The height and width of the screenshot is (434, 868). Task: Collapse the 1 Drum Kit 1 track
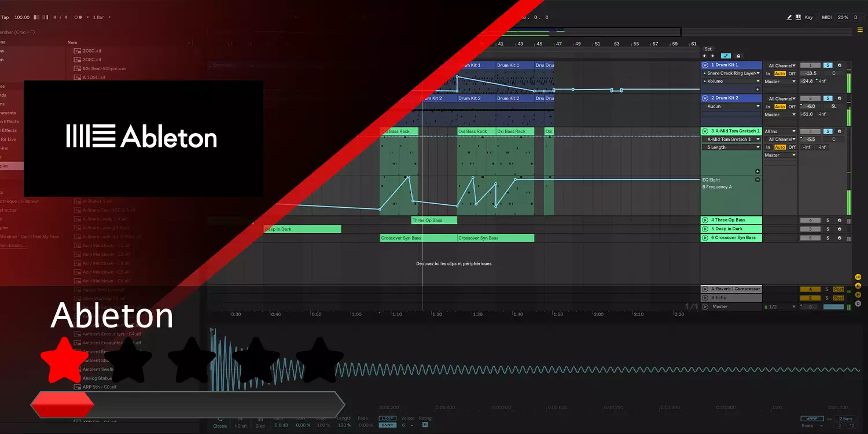pos(705,65)
